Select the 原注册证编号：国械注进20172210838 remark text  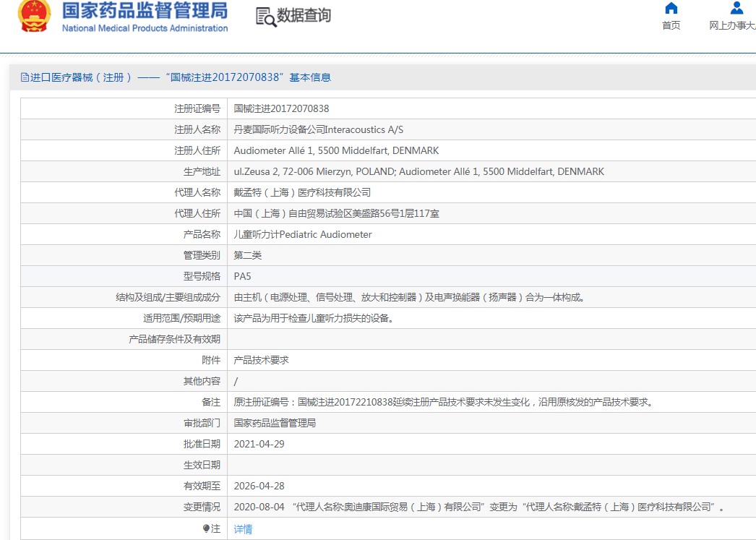coord(444,402)
